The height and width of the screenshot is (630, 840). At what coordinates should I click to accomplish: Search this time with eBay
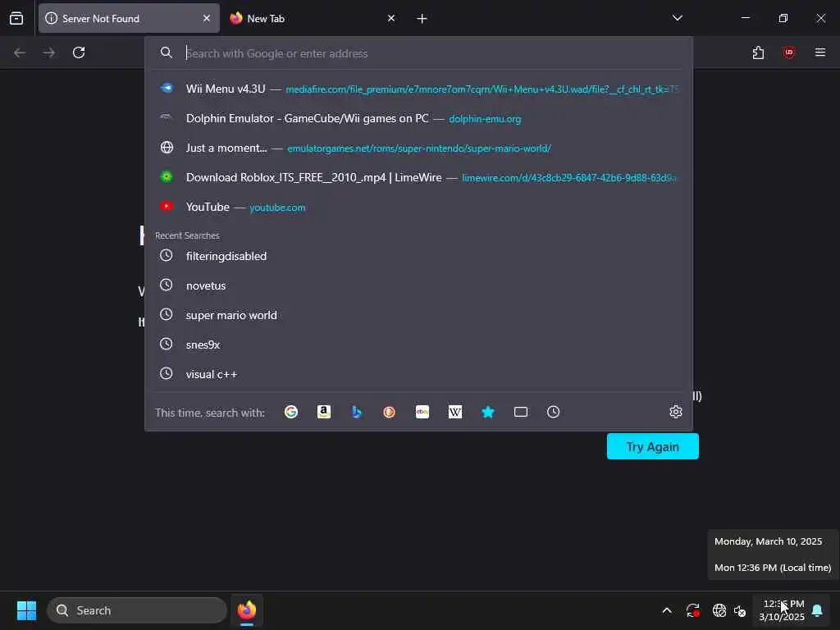pos(422,412)
